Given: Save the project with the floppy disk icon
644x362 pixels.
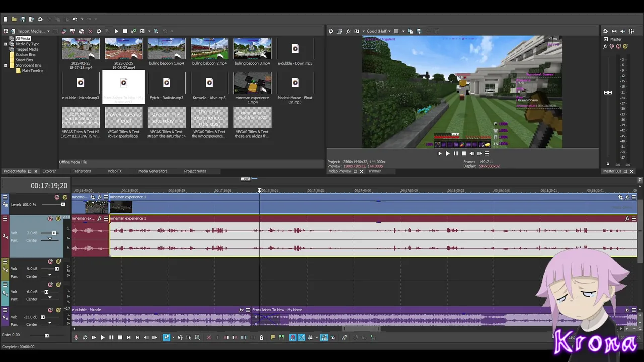Looking at the screenshot, I should tap(23, 19).
